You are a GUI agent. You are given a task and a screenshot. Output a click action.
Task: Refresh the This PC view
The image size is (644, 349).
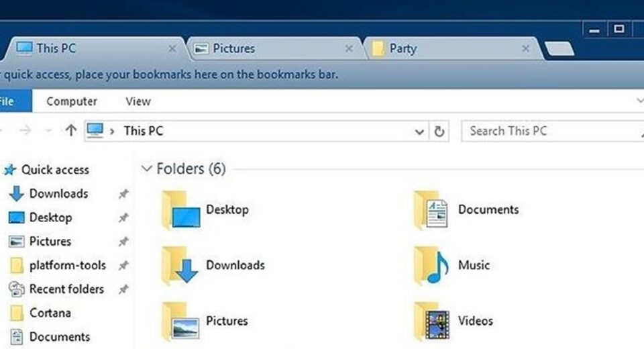[439, 132]
